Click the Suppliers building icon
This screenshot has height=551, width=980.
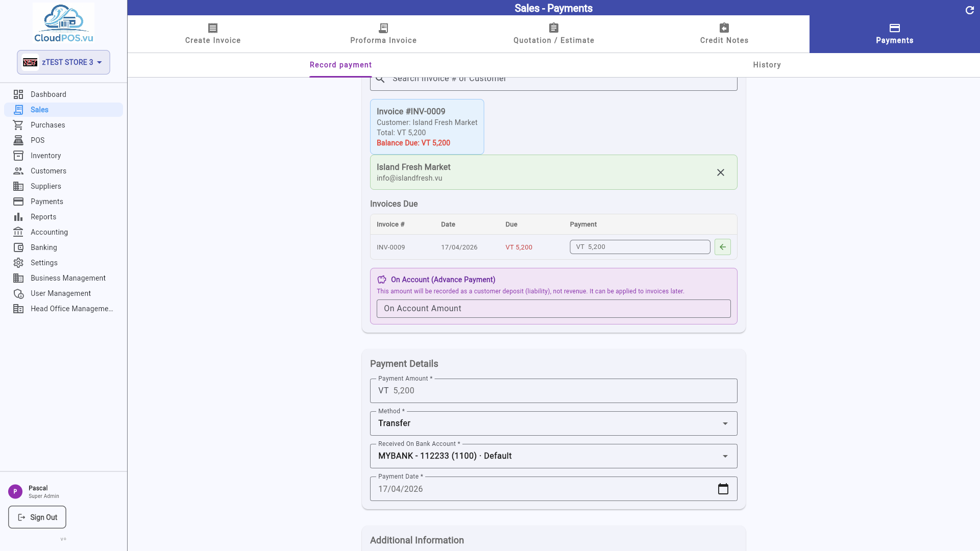[18, 186]
